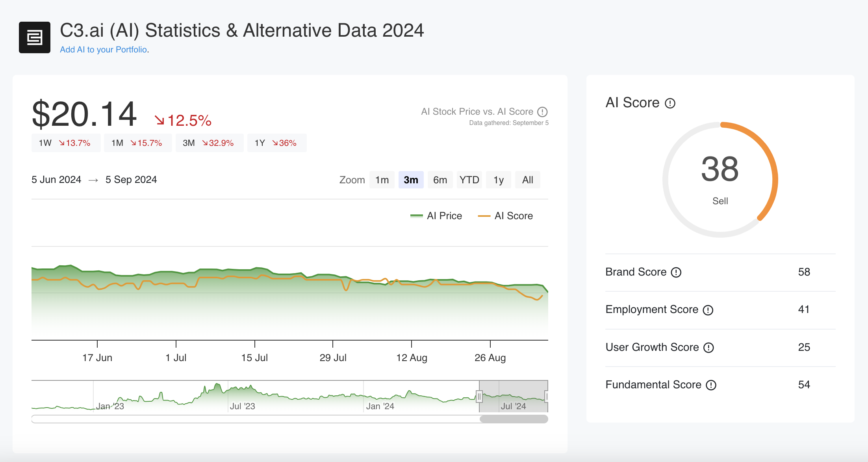This screenshot has height=462, width=868.
Task: Grab the right navigator range handle
Action: 546,397
